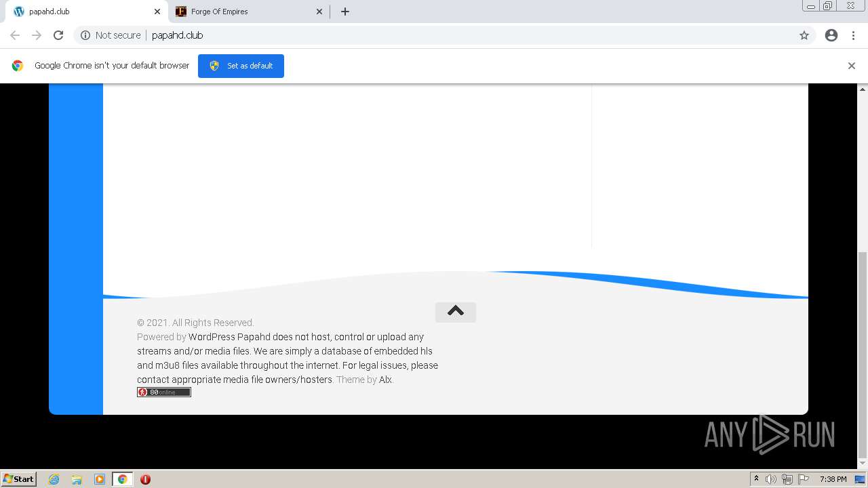Close the papahd.club tab
Viewport: 868px width, 488px height.
(157, 12)
